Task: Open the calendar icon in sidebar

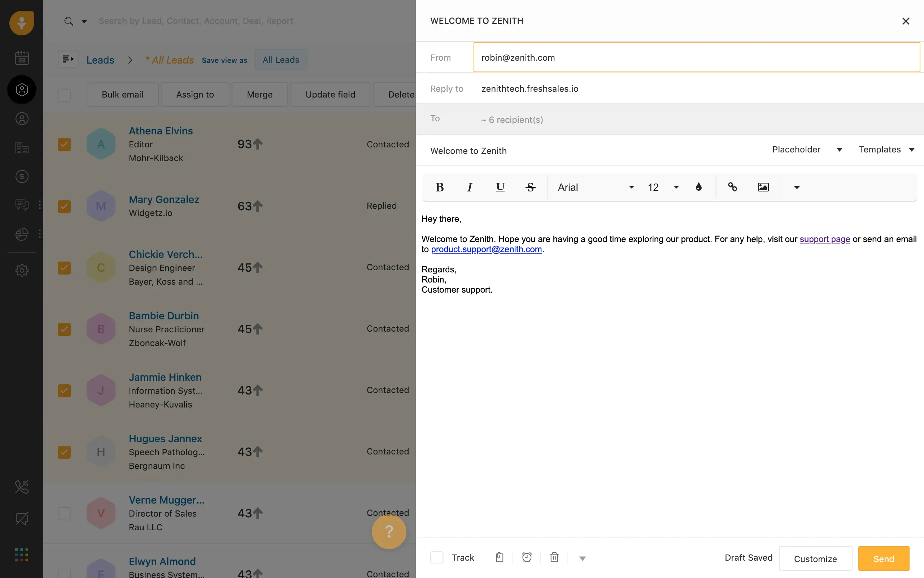Action: (x=22, y=58)
